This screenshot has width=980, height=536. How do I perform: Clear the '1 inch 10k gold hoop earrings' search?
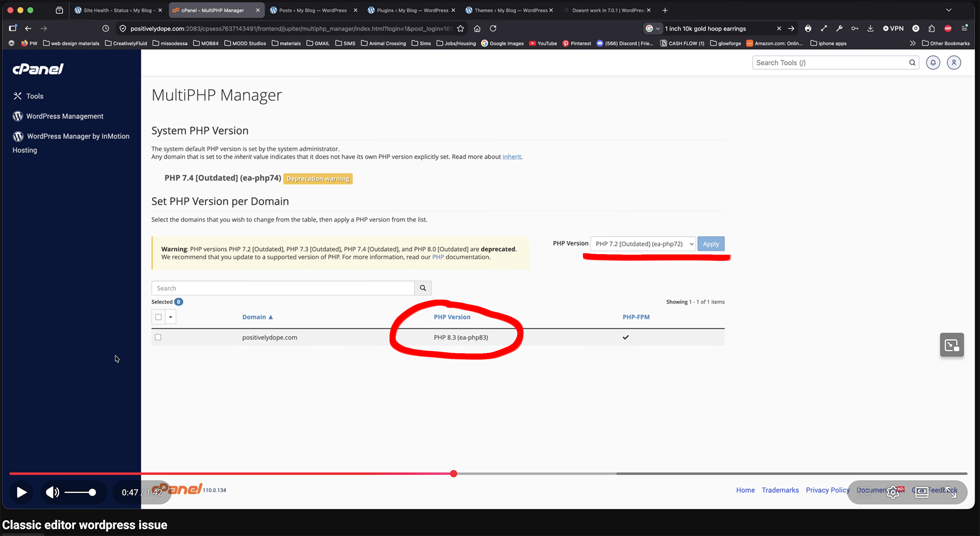(779, 28)
